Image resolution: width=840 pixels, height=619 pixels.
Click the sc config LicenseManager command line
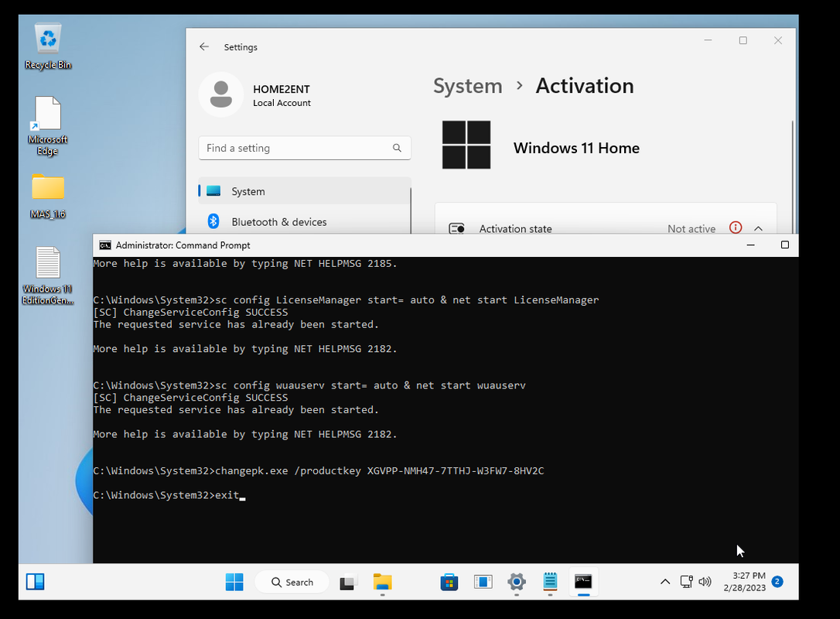346,300
